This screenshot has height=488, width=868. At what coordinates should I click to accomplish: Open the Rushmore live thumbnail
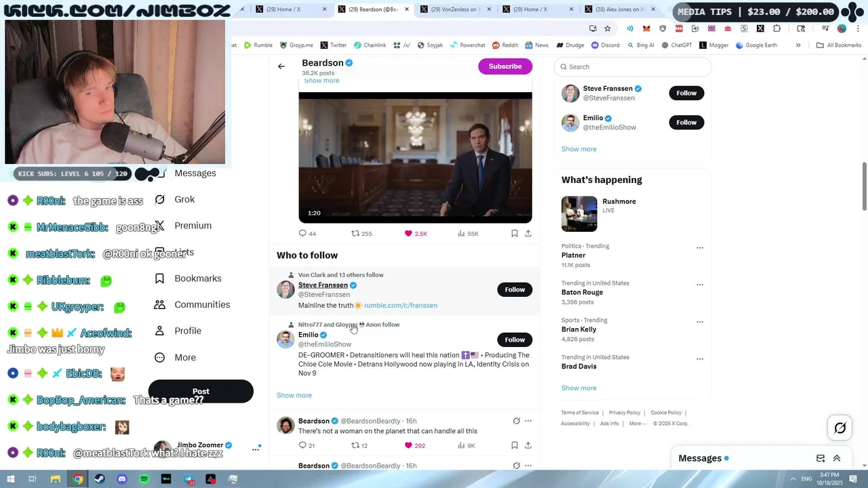click(579, 213)
